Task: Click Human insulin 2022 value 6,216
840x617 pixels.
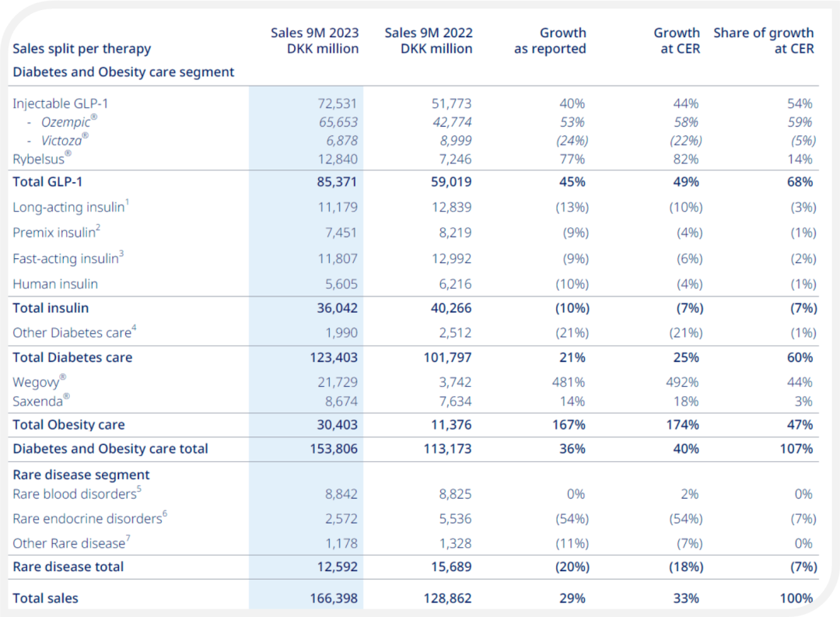Action: point(455,283)
